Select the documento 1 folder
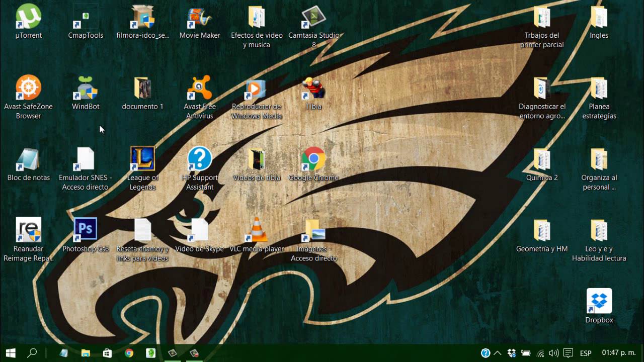The width and height of the screenshot is (644, 362). pos(143,93)
